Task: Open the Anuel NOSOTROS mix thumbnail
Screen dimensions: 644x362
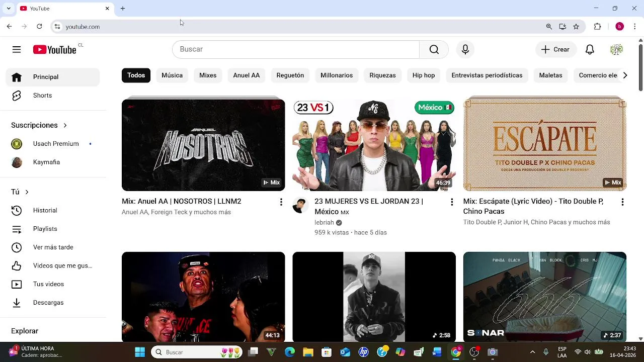Action: [203, 145]
